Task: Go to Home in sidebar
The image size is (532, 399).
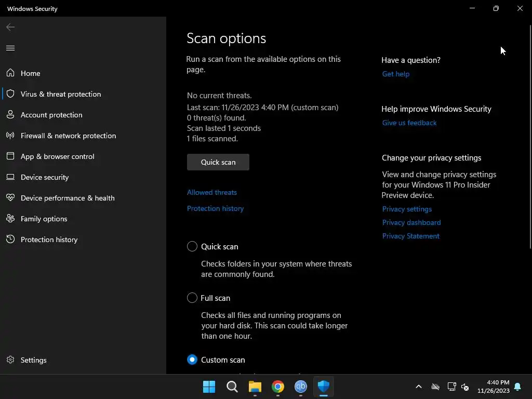Action: tap(83, 73)
